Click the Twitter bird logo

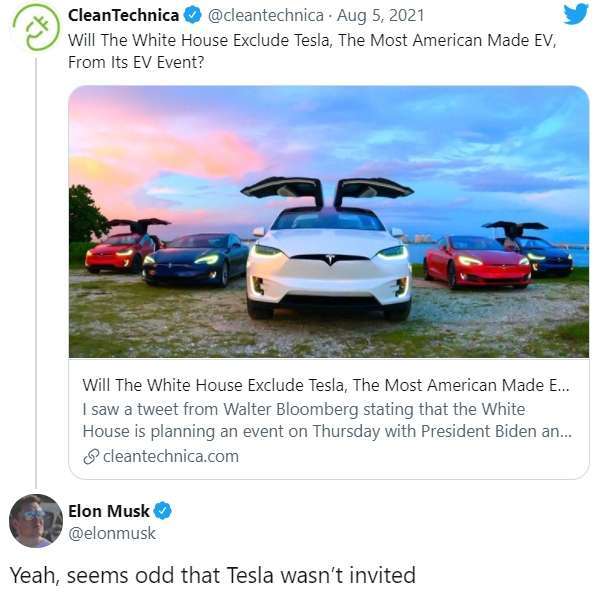(576, 15)
